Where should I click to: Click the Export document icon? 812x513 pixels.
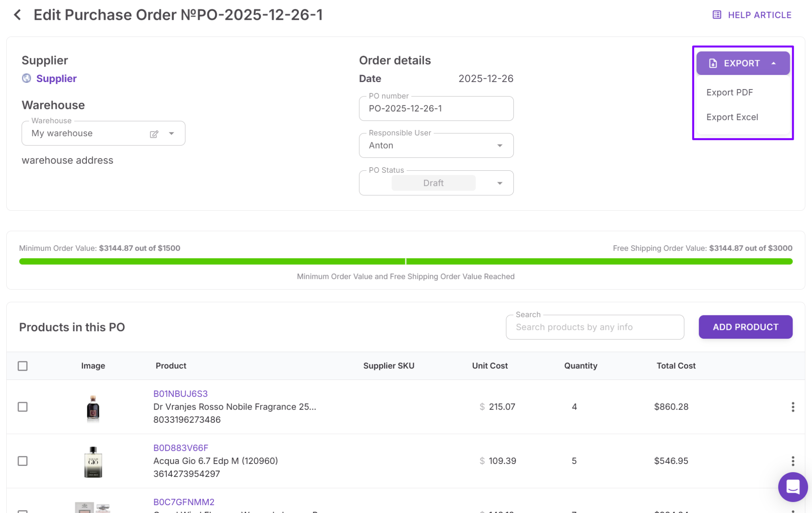(713, 63)
